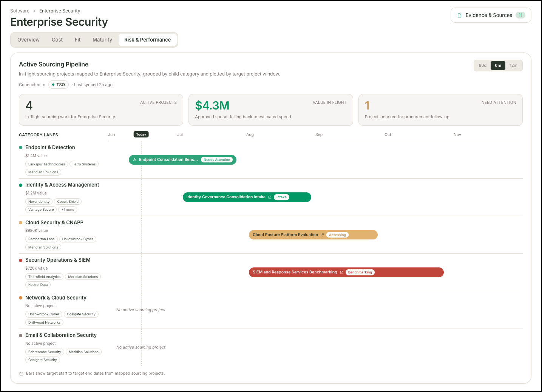Click the Larkspur Technologies vendor chip
Screen dimensions: 542x392
46,164
